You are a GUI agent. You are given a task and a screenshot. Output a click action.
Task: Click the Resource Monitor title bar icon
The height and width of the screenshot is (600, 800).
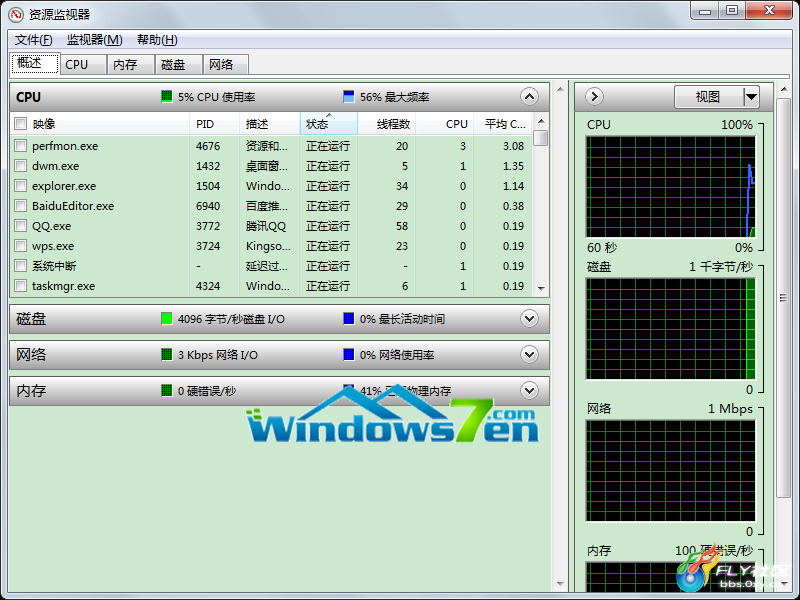(x=16, y=14)
